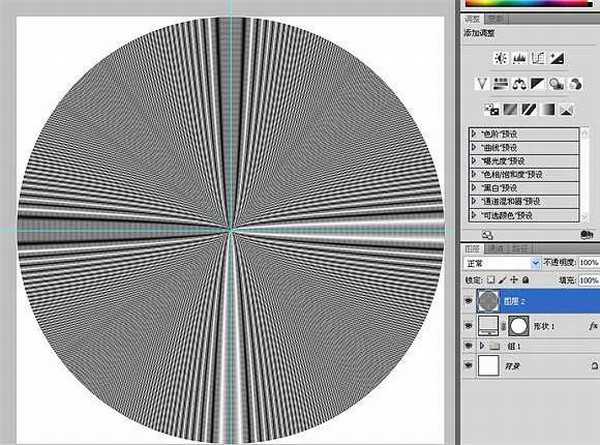Hide the 背景 layer

(x=470, y=367)
